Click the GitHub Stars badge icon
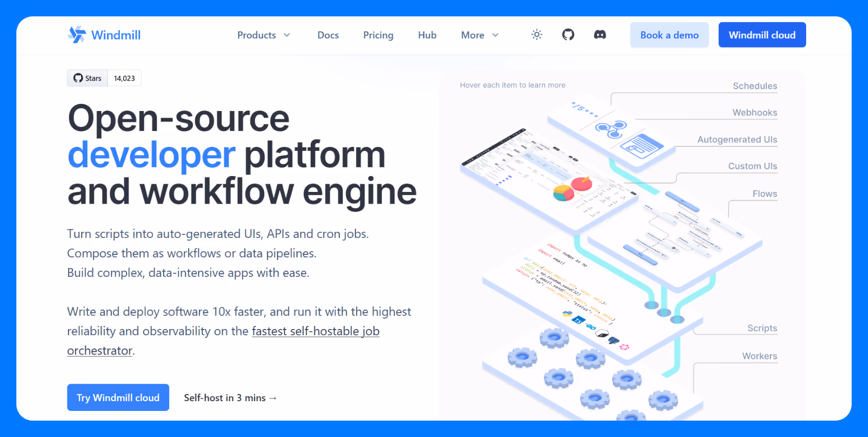 [78, 78]
